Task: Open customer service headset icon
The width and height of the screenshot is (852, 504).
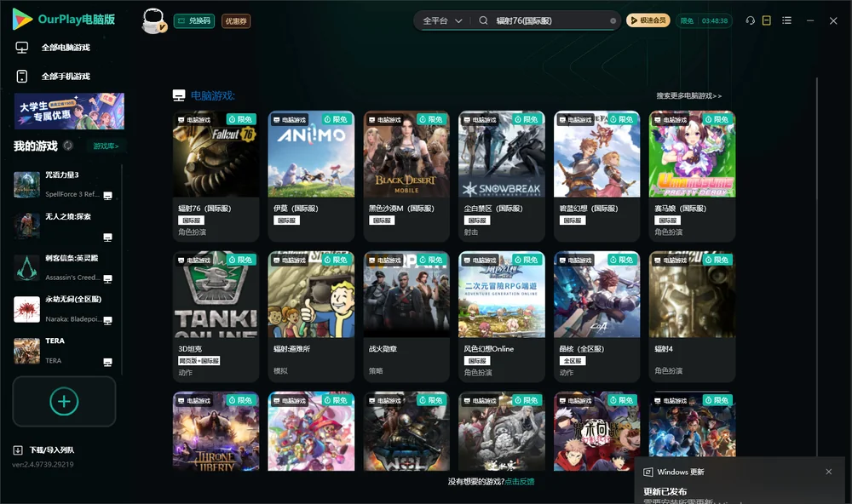Action: 750,20
